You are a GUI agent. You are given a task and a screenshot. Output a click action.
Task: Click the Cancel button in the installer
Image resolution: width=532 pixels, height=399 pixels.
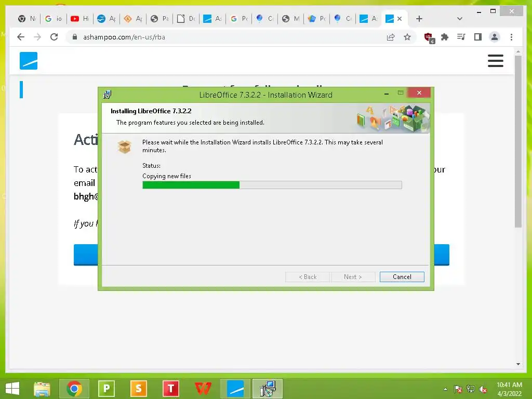pyautogui.click(x=402, y=277)
